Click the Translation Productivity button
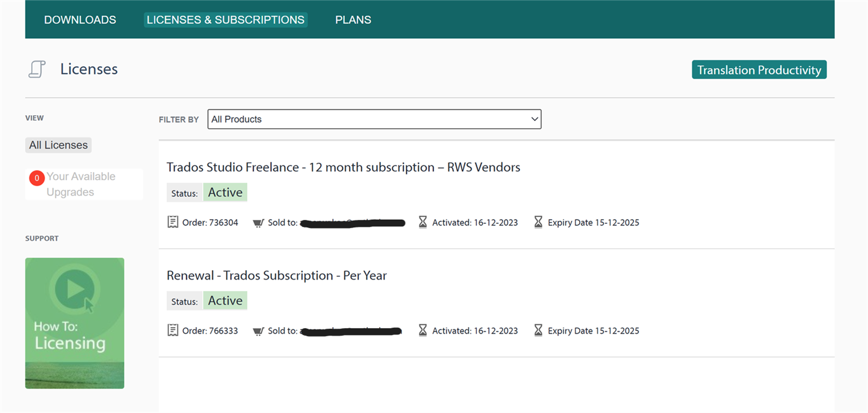 pyautogui.click(x=759, y=69)
